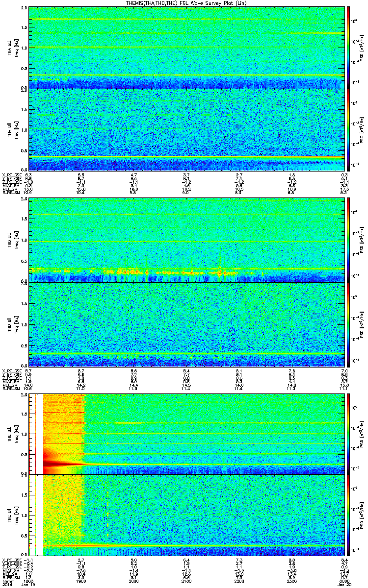Click the color bar beside THE B∥ panel
This screenshot has width=368, height=588.
[348, 515]
